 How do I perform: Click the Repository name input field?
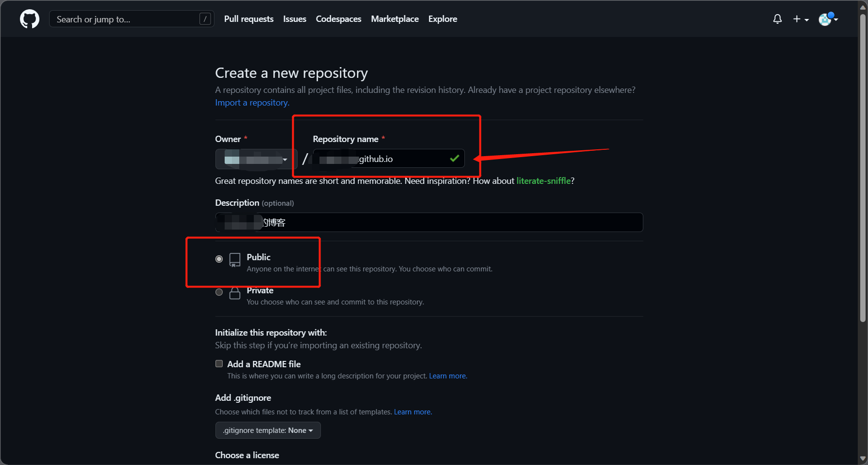pos(389,159)
